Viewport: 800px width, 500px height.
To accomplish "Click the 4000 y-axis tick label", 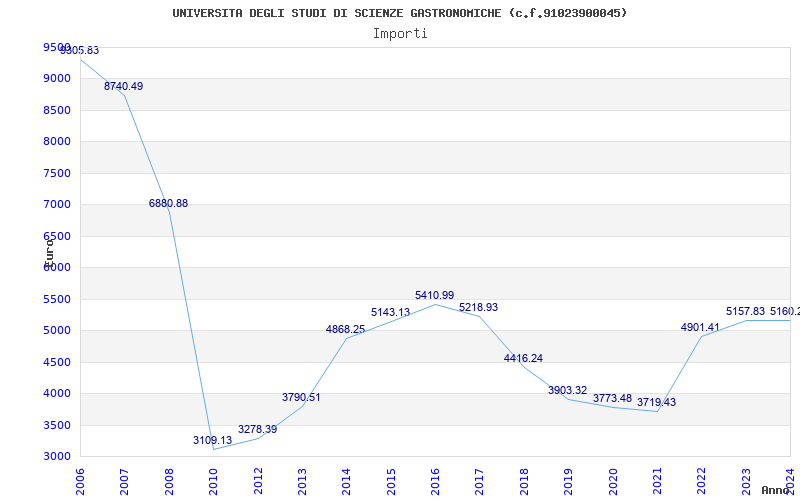I will (x=57, y=393).
